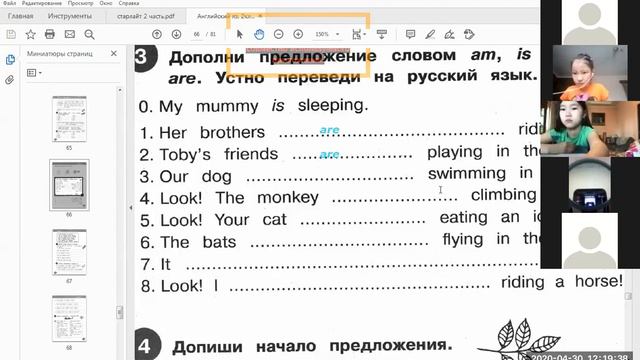Click the text 'The monkey'
The width and height of the screenshot is (640, 360).
point(267,198)
